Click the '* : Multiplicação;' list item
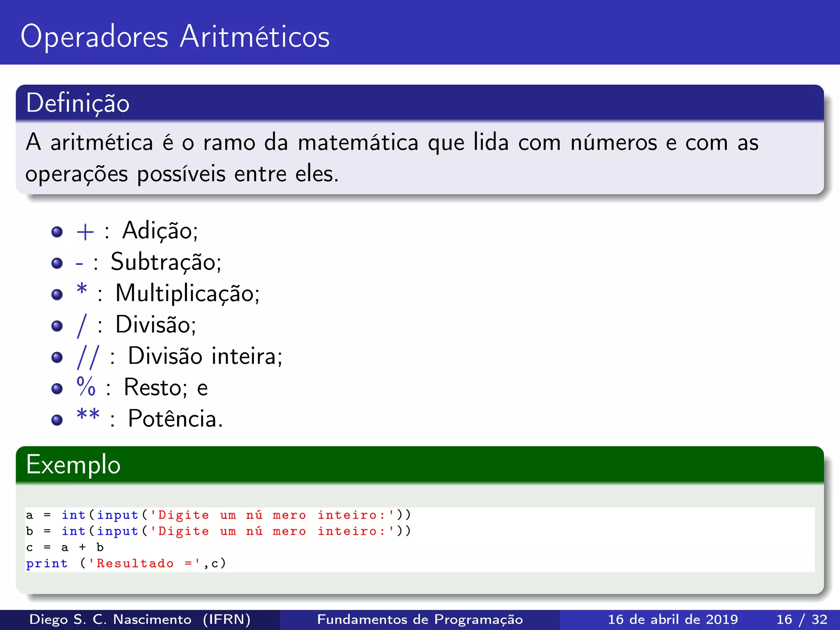The image size is (840, 630). point(168,294)
